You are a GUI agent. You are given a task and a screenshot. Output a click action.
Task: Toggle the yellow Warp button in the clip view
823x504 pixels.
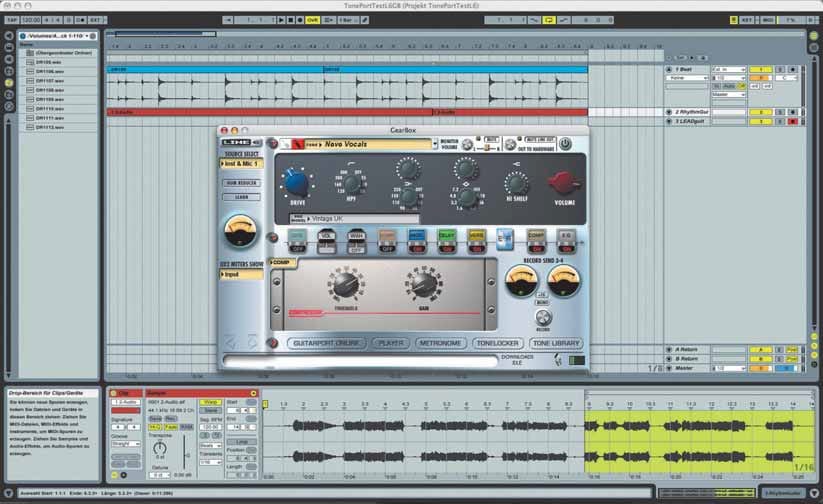(210, 402)
